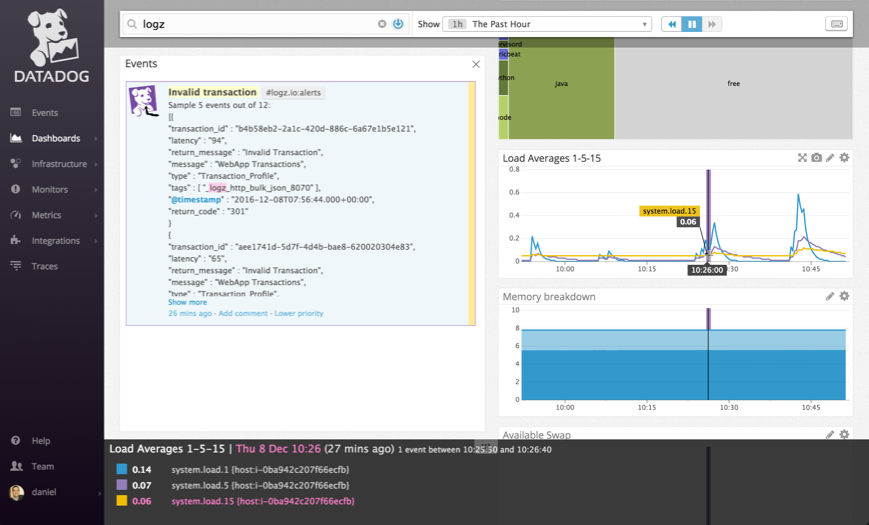
Task: Click the Invalid transaction event title
Action: (212, 92)
